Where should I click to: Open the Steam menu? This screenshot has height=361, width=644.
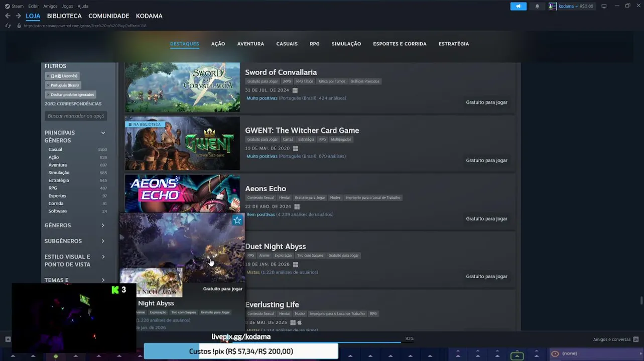[x=18, y=6]
